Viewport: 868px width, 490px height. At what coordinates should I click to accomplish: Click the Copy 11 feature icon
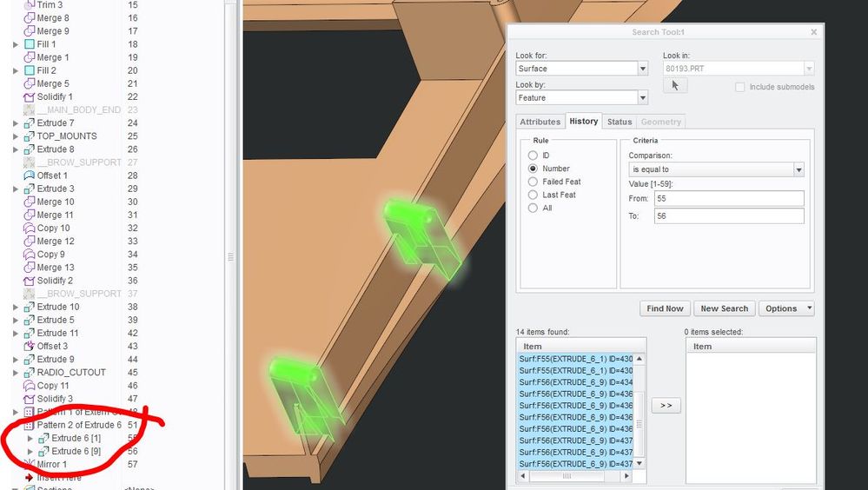point(30,386)
